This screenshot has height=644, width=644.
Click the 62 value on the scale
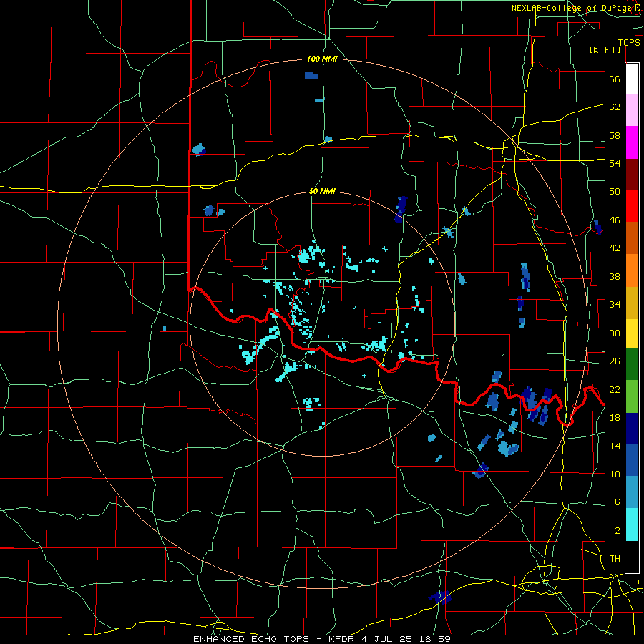[x=615, y=107]
